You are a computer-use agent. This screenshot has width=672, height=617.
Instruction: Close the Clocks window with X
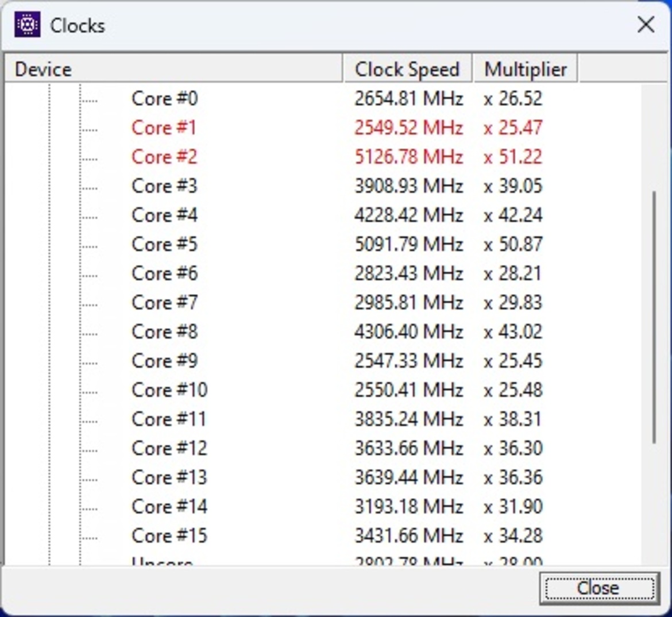pos(646,25)
